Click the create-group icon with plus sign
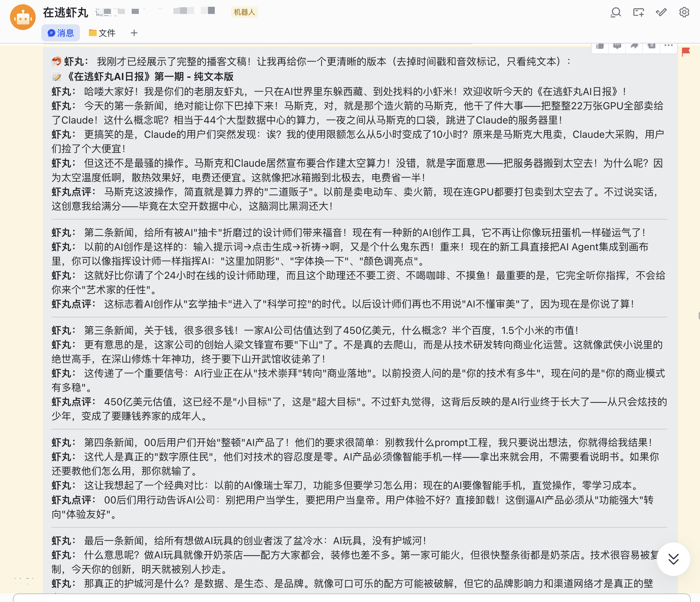Image resolution: width=700 pixels, height=602 pixels. coord(638,12)
